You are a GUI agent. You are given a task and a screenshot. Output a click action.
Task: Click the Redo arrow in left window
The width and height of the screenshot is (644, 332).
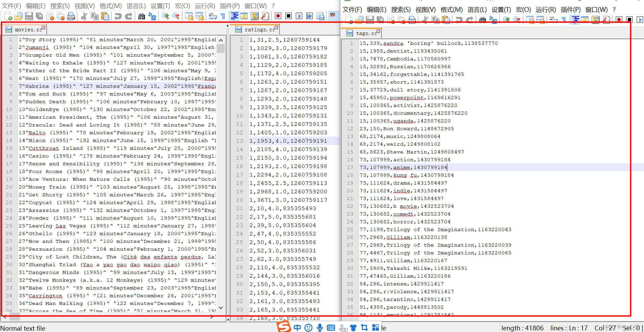click(128, 16)
